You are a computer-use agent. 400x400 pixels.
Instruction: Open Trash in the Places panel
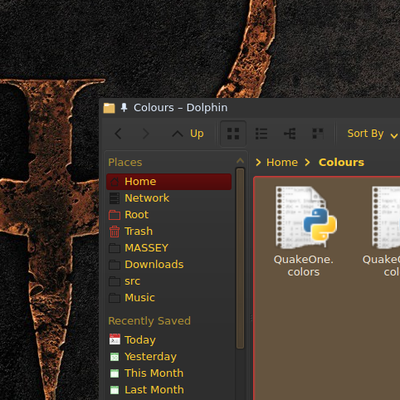(169, 231)
